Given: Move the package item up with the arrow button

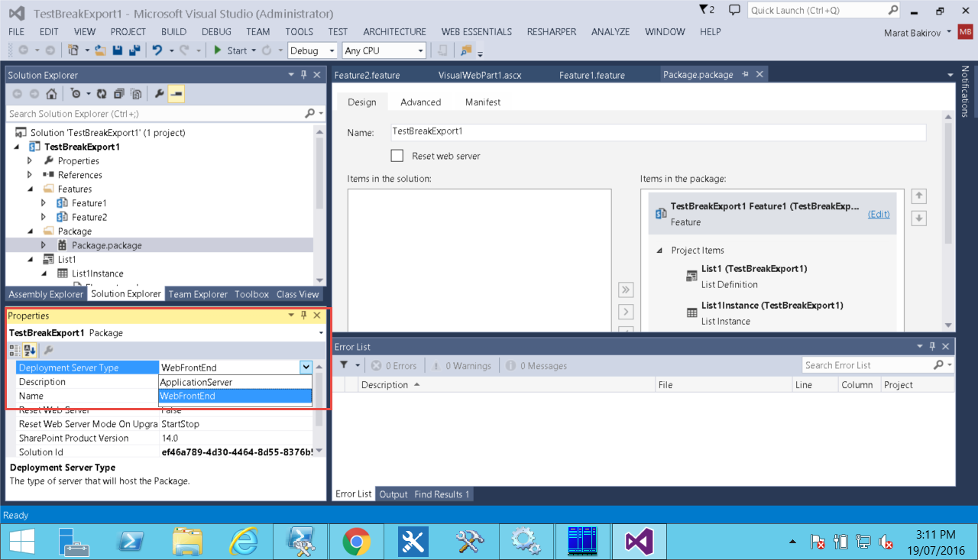Looking at the screenshot, I should coord(919,196).
